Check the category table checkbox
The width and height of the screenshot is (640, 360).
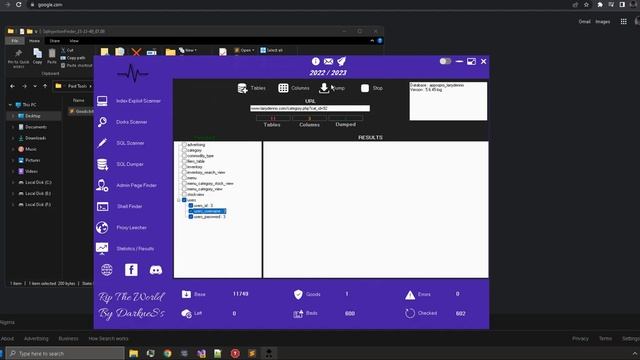coord(184,150)
